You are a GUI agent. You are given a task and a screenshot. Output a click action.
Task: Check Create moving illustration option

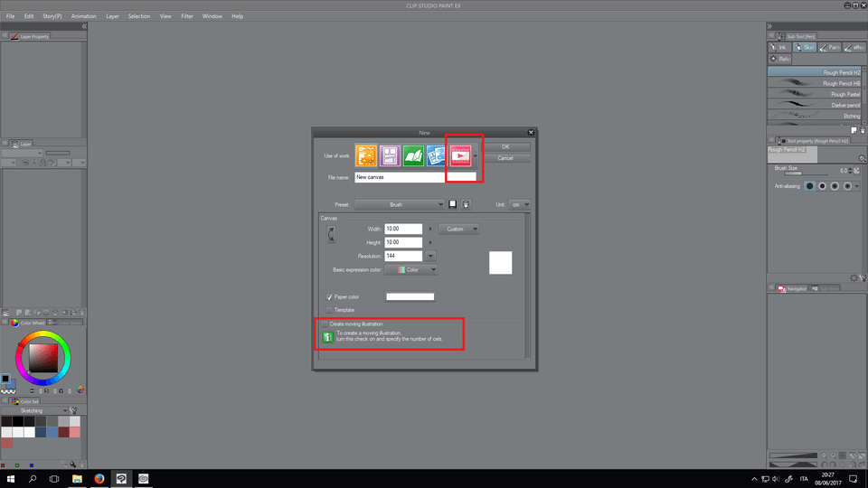[x=325, y=324]
